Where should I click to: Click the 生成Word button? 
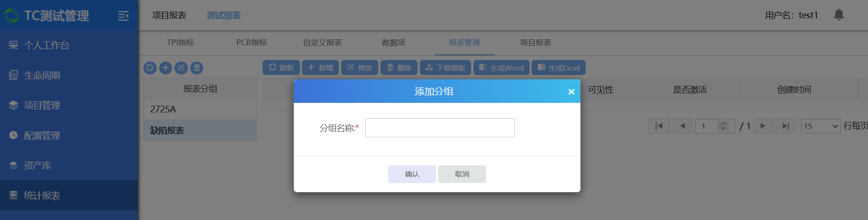[501, 68]
